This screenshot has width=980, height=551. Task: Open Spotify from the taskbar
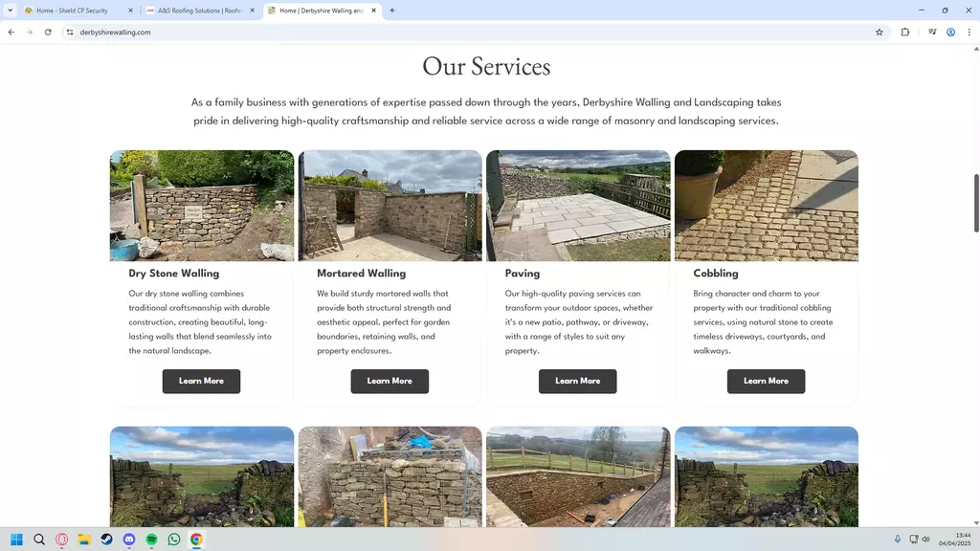[x=151, y=540]
